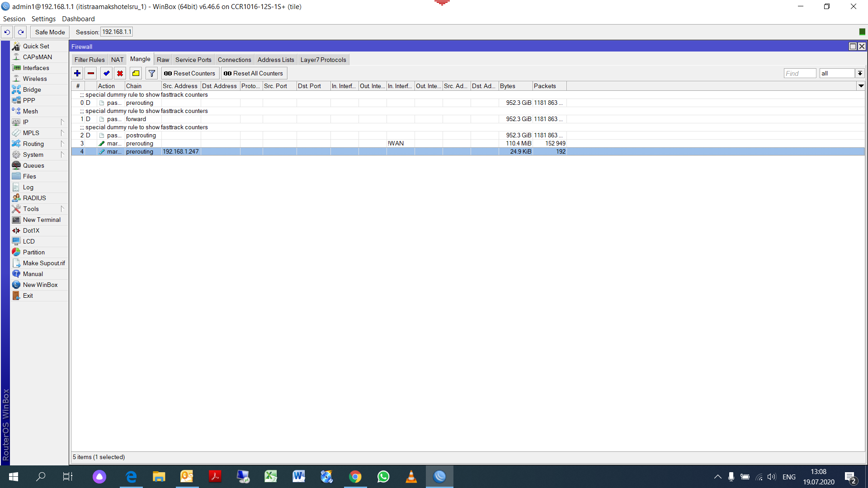The width and height of the screenshot is (868, 488).
Task: Click the Reset All Counters button
Action: [x=254, y=73]
